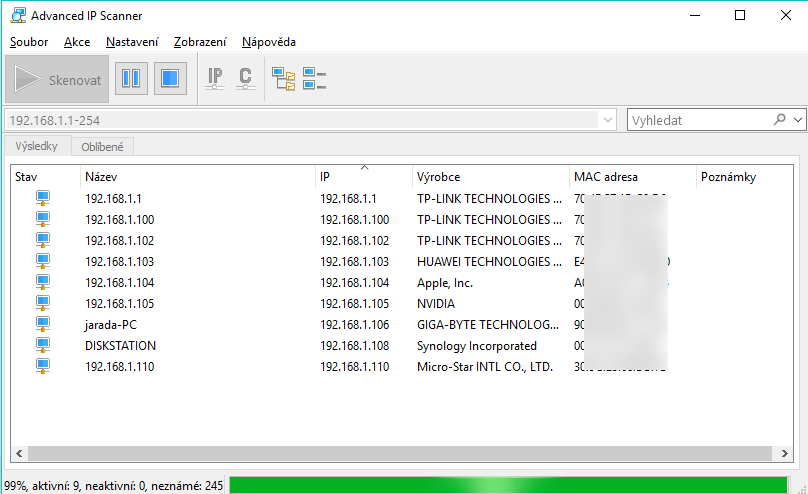
Task: Select the 192.168.1.104 IP cell
Action: click(355, 283)
